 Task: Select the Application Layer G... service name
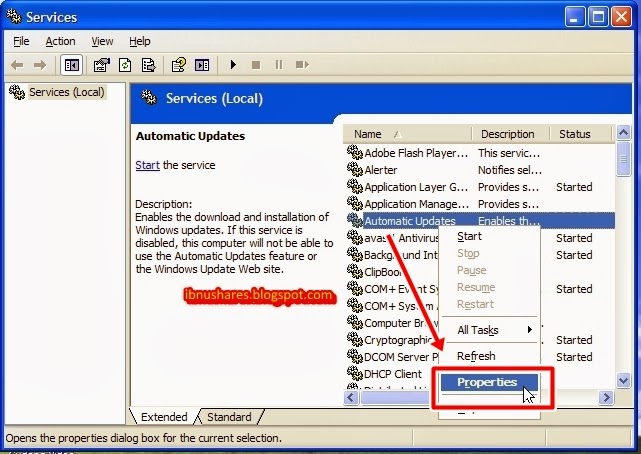[x=416, y=187]
